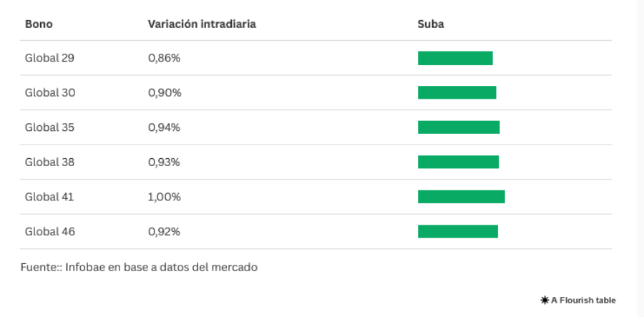Click the 1,00% variation value

click(x=164, y=197)
